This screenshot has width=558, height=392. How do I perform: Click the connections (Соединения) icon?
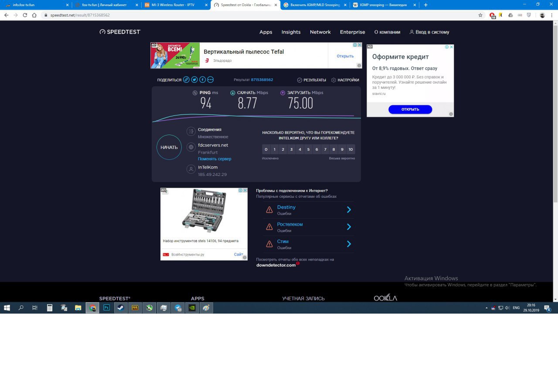pos(191,132)
